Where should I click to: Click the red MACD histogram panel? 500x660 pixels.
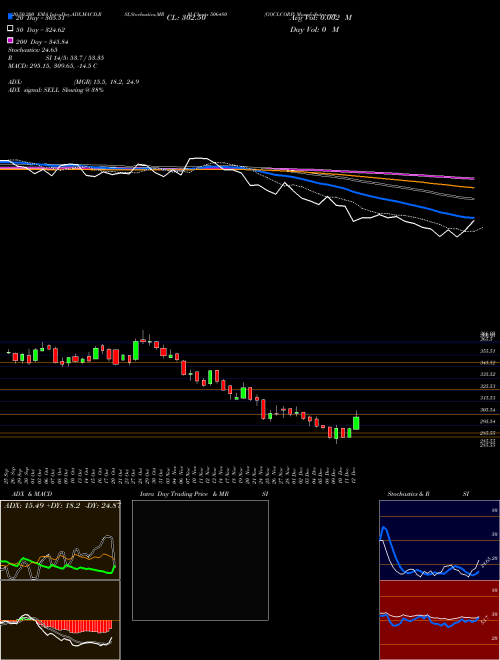point(60,620)
